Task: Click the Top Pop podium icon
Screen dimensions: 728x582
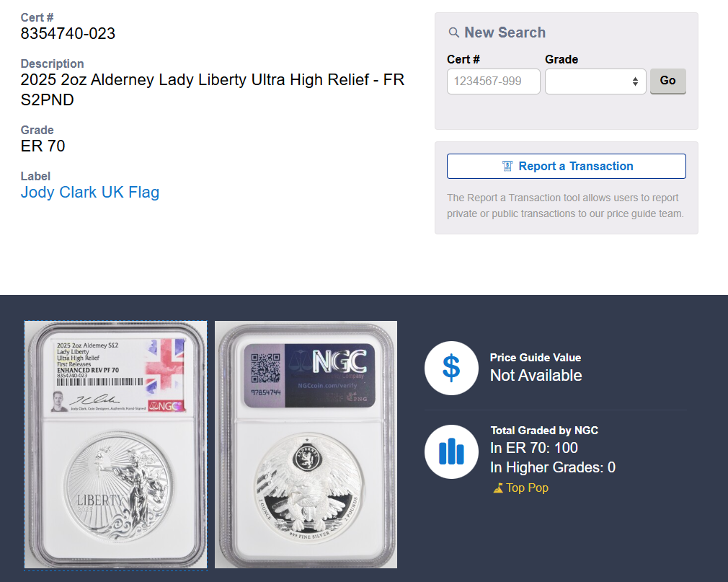Action: point(498,488)
